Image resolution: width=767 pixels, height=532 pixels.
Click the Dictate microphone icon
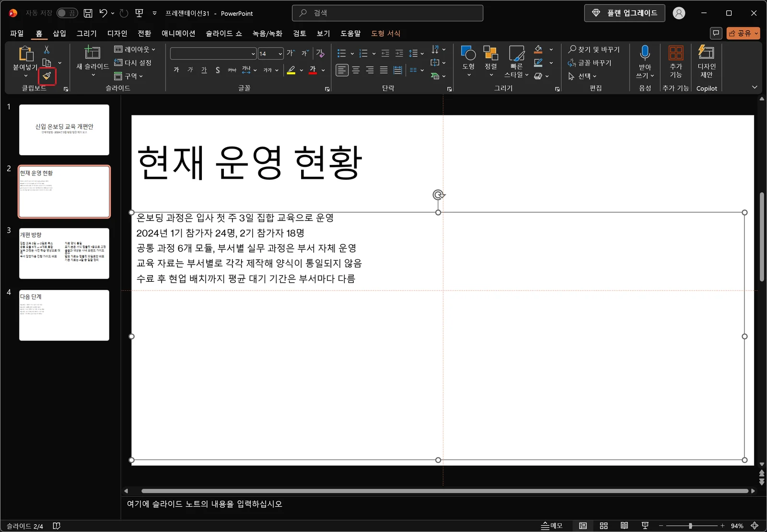[645, 53]
